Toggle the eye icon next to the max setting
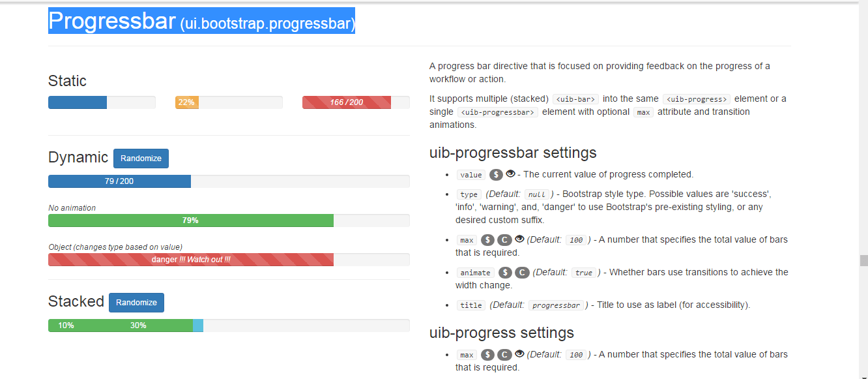Screen dimensions: 868x379 pyautogui.click(x=520, y=239)
